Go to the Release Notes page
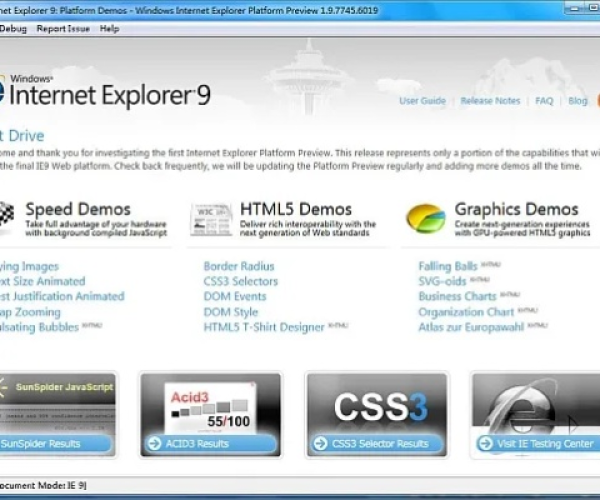The width and height of the screenshot is (600, 500). (x=490, y=101)
